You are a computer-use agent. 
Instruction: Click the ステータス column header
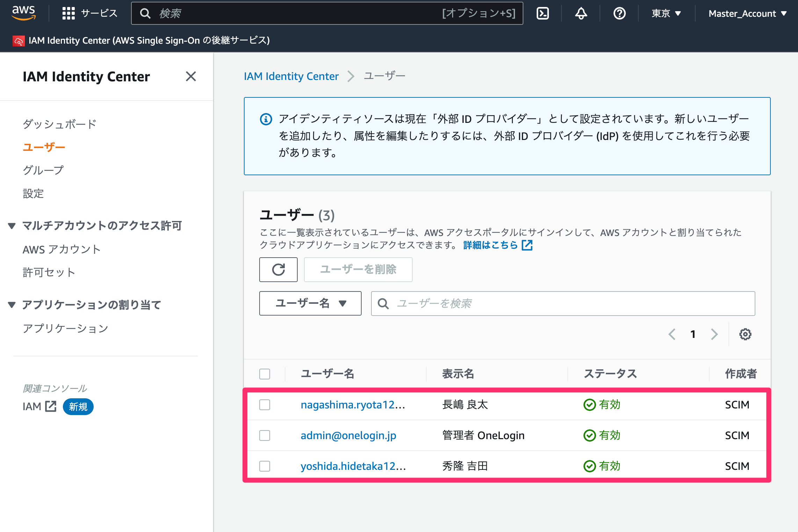pos(610,374)
